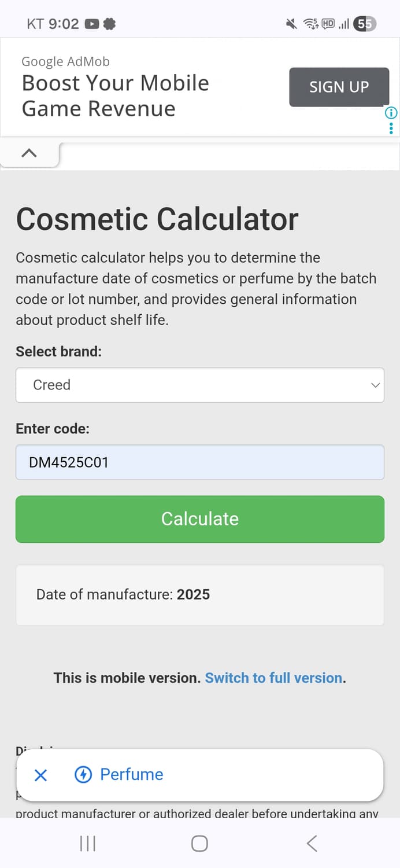
Task: Dismiss the Perfume suggestion with the X
Action: (40, 775)
